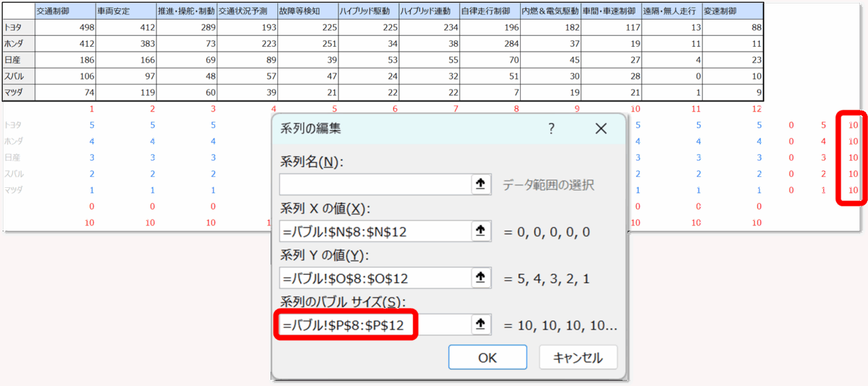Viewport: 868px width, 386px height.
Task: Select the 交通制御 column header cell
Action: 64,11
